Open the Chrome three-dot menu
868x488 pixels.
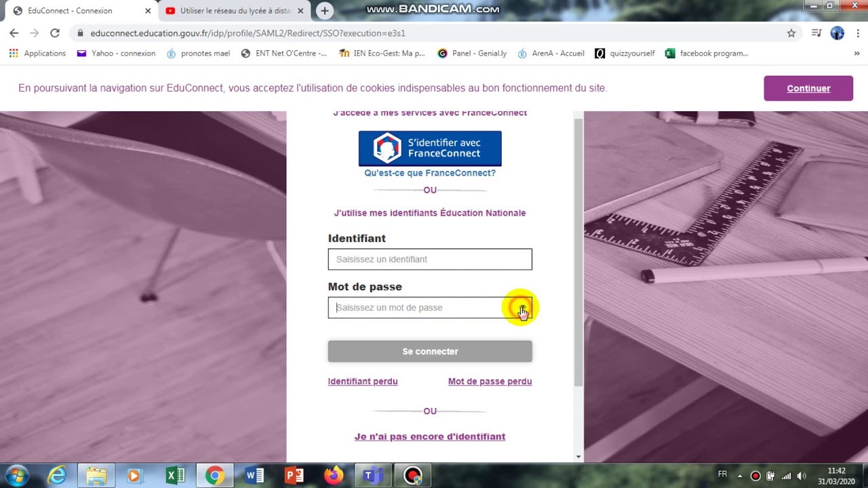859,33
